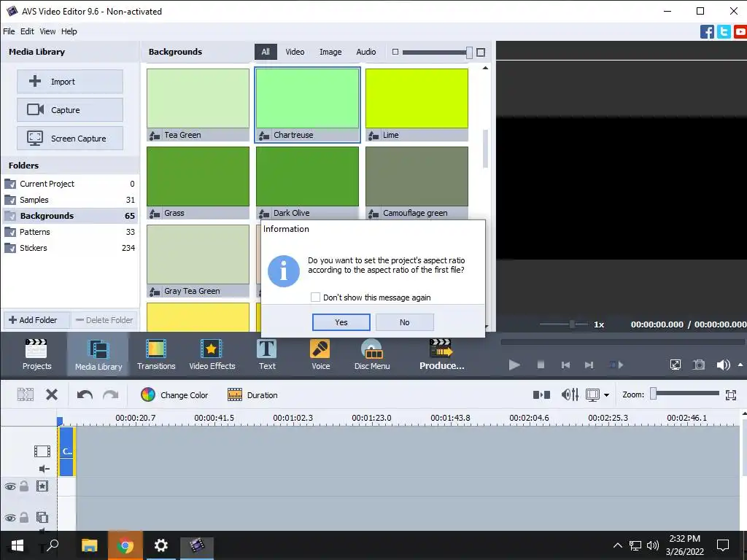Click the Import button
Screen dimensions: 747x560
(x=70, y=82)
